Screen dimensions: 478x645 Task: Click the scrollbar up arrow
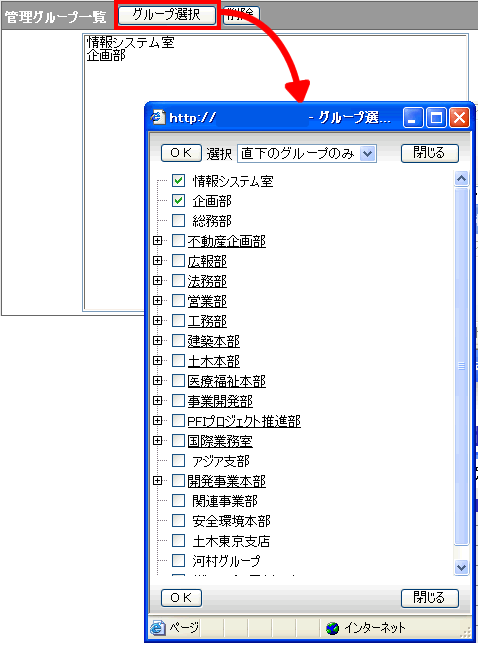coord(462,179)
